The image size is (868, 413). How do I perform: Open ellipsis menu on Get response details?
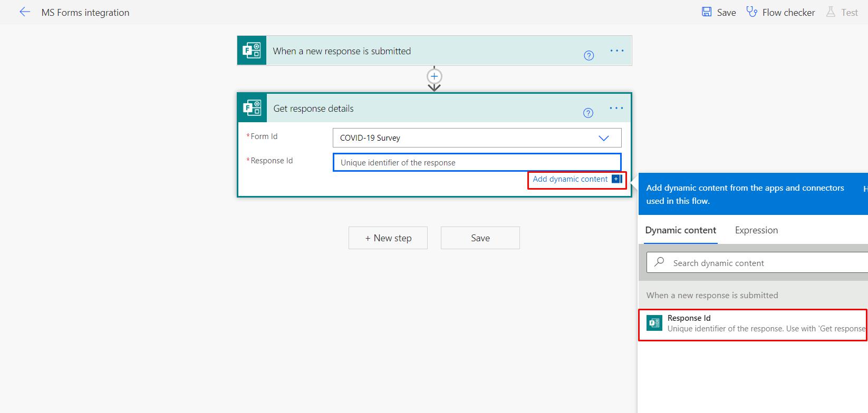[616, 108]
